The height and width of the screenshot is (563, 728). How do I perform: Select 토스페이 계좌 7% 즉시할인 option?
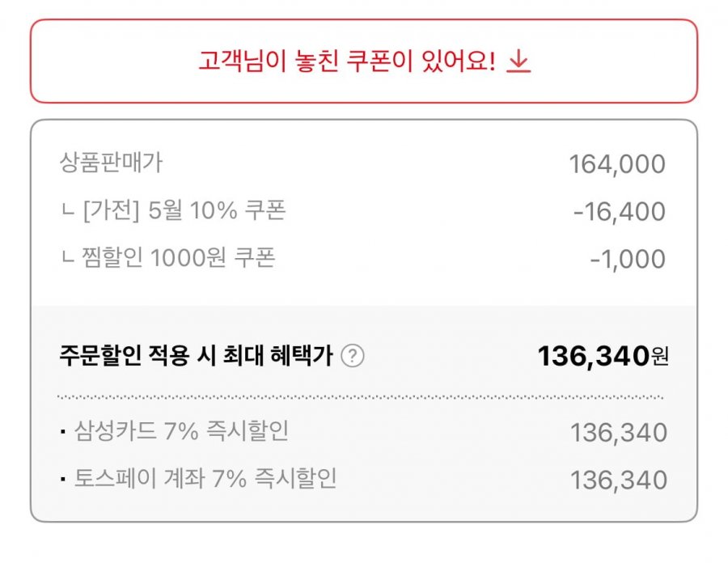point(205,478)
